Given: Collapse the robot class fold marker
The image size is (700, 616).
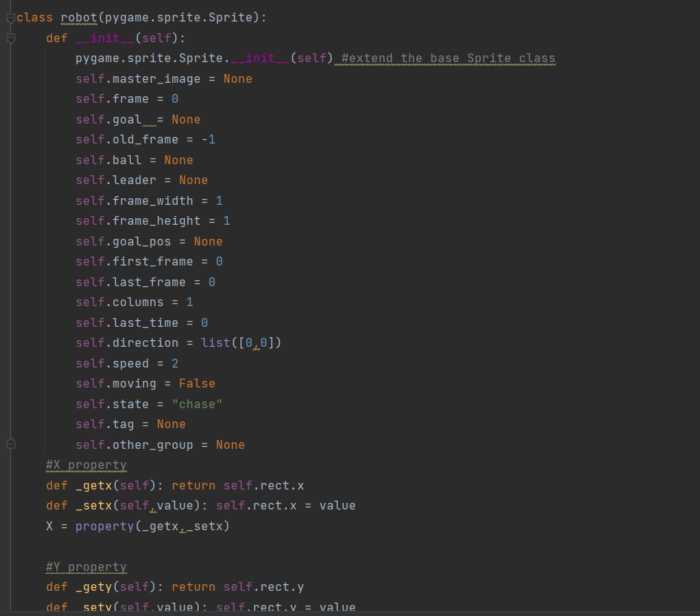Looking at the screenshot, I should (10, 18).
